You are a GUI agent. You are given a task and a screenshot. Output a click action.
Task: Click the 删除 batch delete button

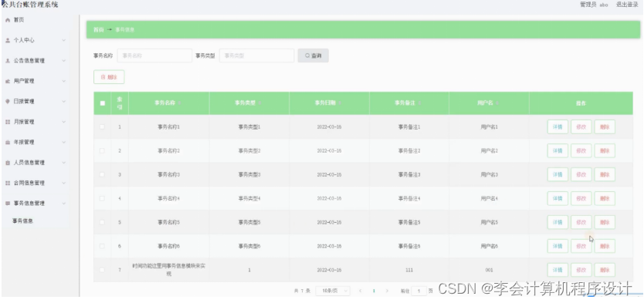click(x=109, y=77)
